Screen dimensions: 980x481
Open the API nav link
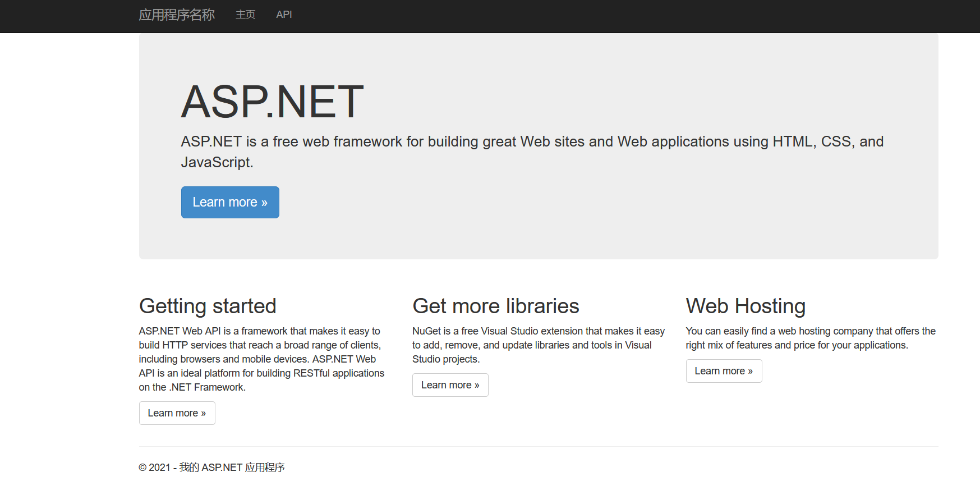284,15
